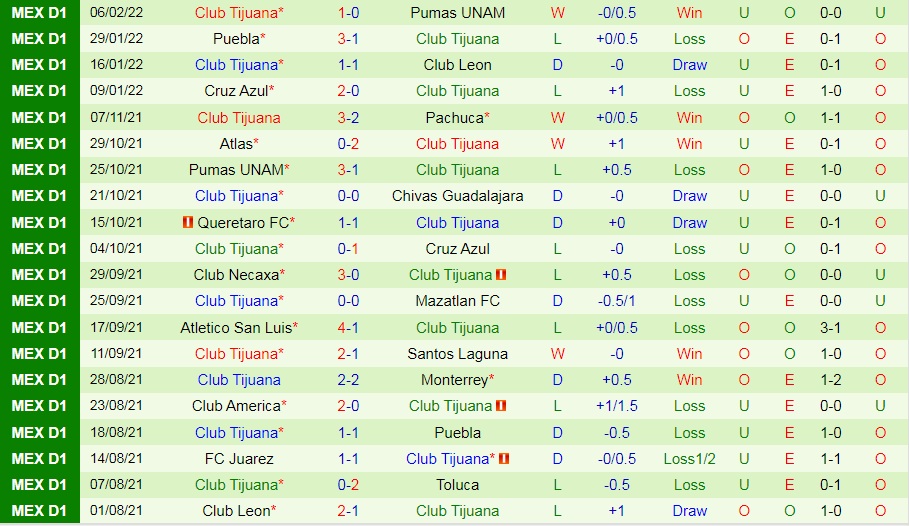Click MEX D1 league label dated 06/02/22
Screen dimensions: 909x526
pyautogui.click(x=39, y=12)
